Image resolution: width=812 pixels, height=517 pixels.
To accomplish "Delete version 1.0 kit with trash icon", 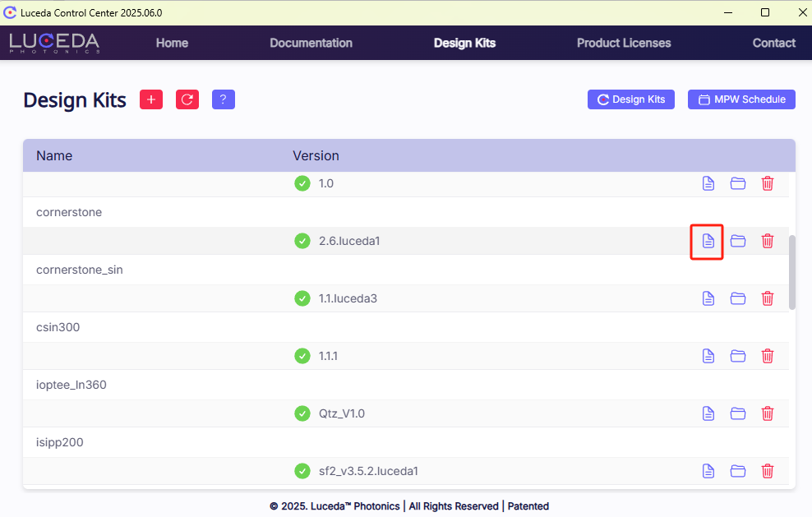I will click(x=768, y=183).
